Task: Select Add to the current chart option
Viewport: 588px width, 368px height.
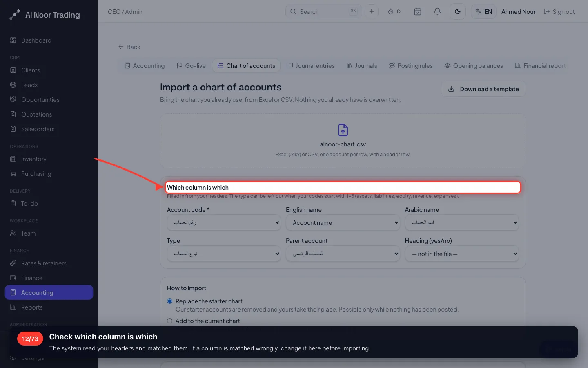Action: coord(170,321)
